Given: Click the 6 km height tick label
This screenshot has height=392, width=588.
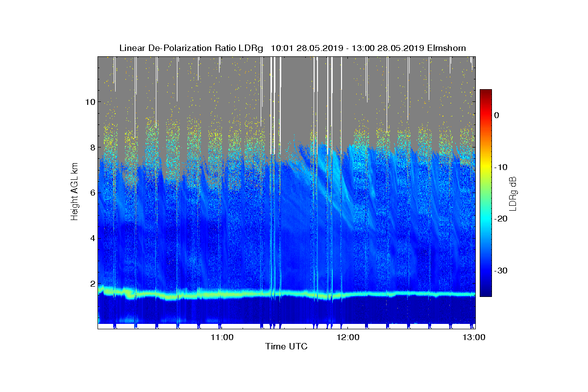Looking at the screenshot, I should 92,193.
